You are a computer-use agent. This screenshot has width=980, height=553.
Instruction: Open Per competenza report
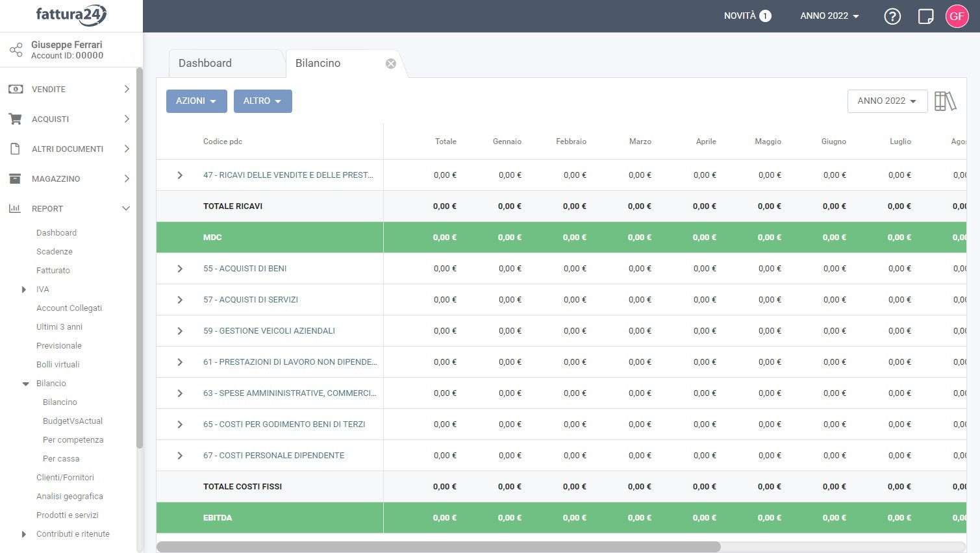(x=73, y=440)
